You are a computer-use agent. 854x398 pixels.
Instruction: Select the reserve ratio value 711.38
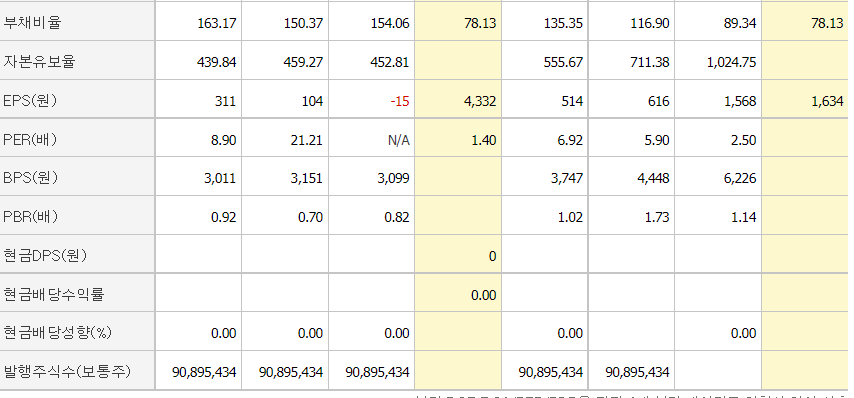pos(650,63)
